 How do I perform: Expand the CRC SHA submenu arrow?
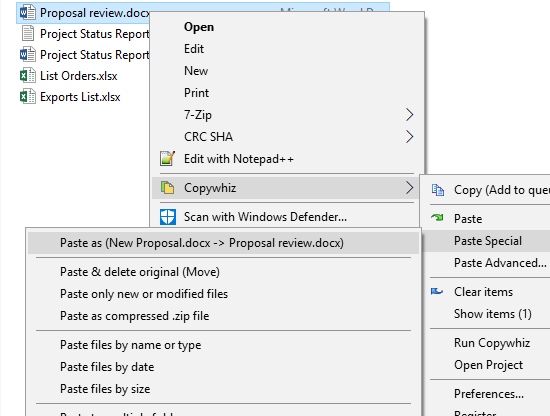pyautogui.click(x=409, y=137)
